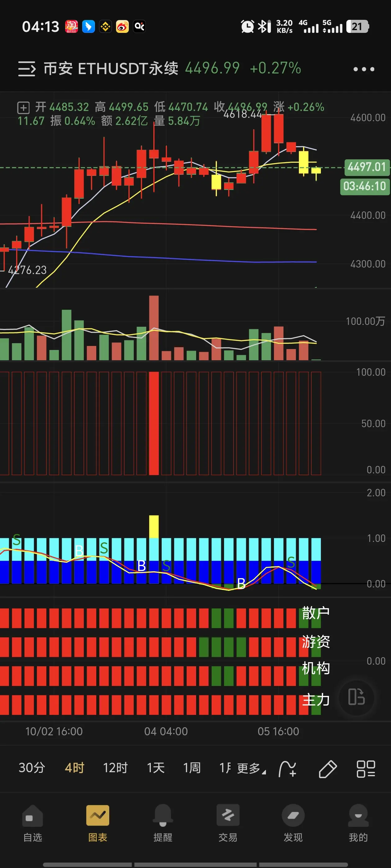
Task: Tap the +0.27% header change
Action: click(x=275, y=69)
